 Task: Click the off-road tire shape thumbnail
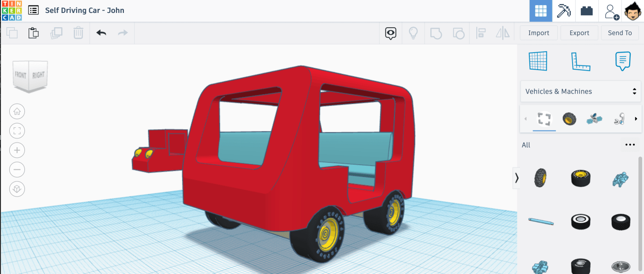pyautogui.click(x=539, y=178)
